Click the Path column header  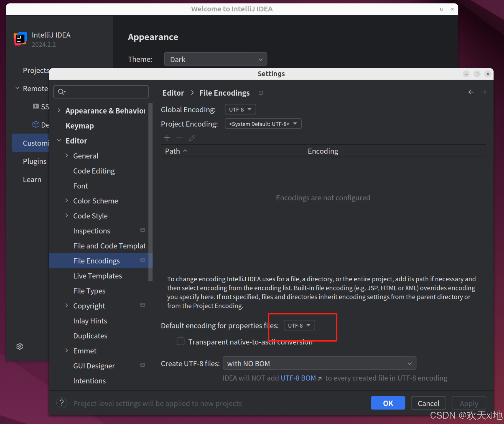pos(233,151)
